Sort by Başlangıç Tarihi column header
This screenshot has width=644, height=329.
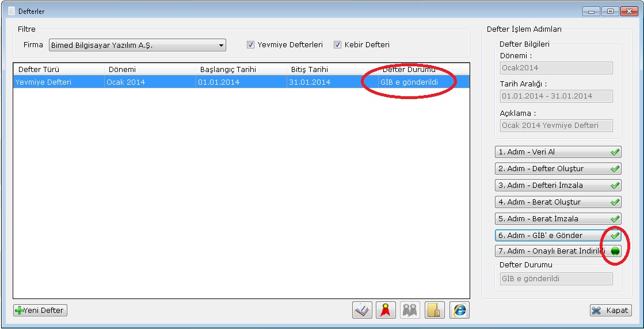(x=241, y=69)
